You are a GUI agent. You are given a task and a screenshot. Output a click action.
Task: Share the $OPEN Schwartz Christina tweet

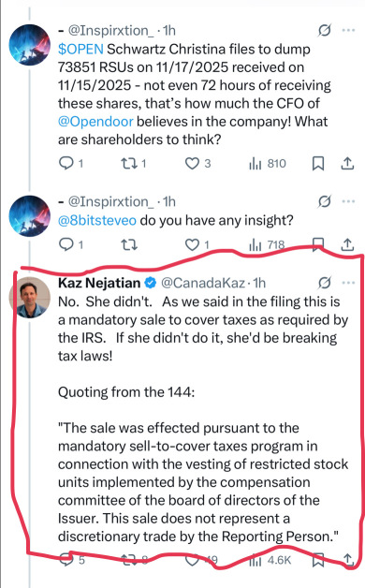(347, 163)
